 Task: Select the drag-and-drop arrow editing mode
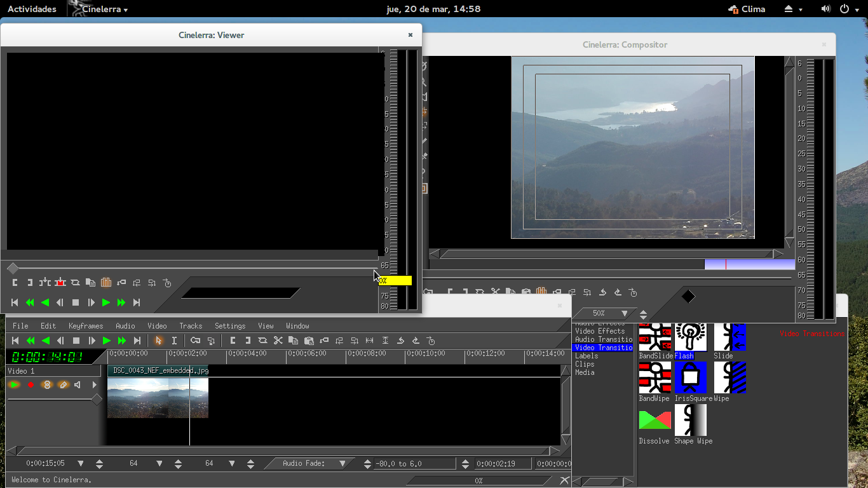pyautogui.click(x=159, y=341)
